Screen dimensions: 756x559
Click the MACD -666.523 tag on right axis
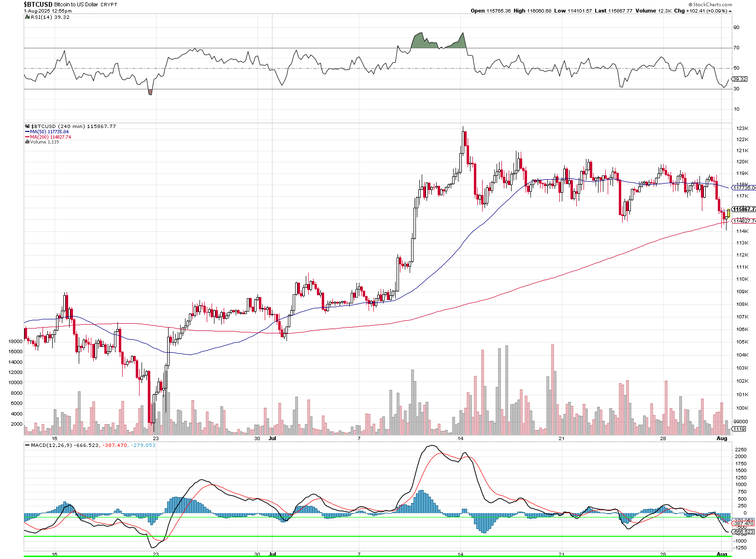click(743, 531)
